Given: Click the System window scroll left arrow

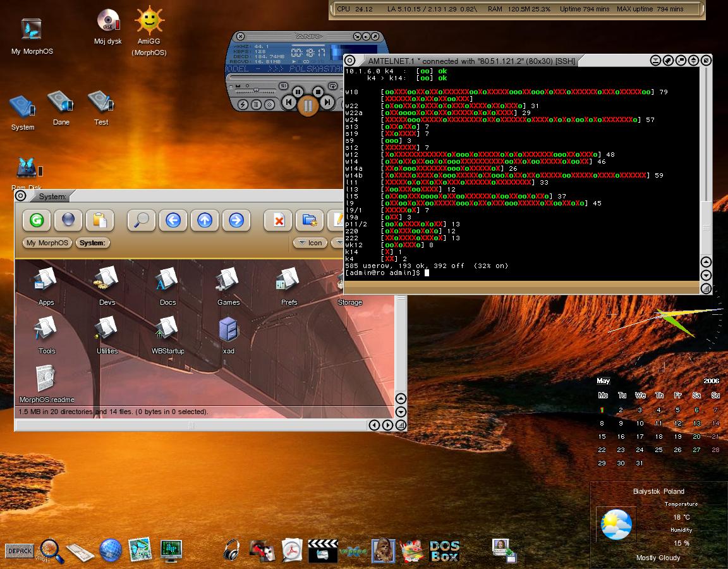Looking at the screenshot, I should tap(374, 425).
